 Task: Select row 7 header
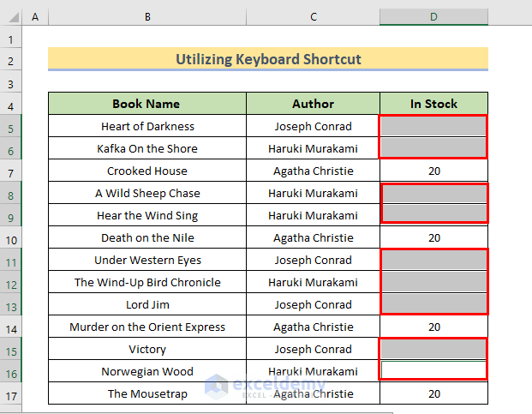coord(11,171)
